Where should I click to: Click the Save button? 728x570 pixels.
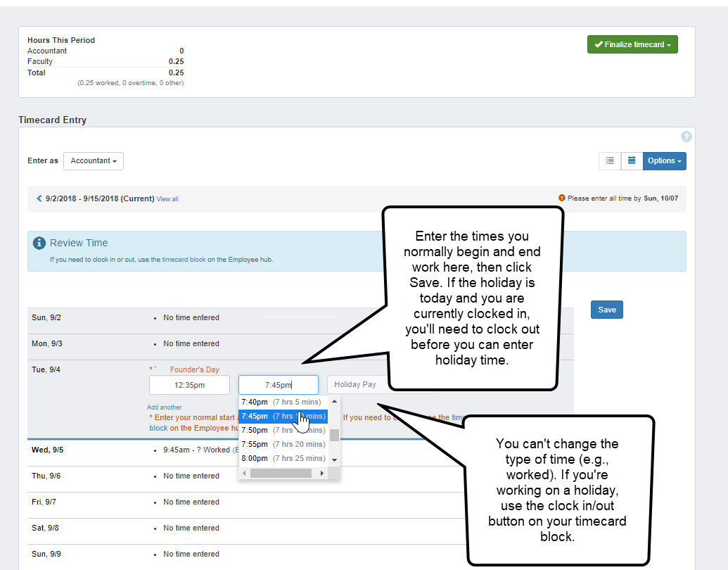click(607, 310)
